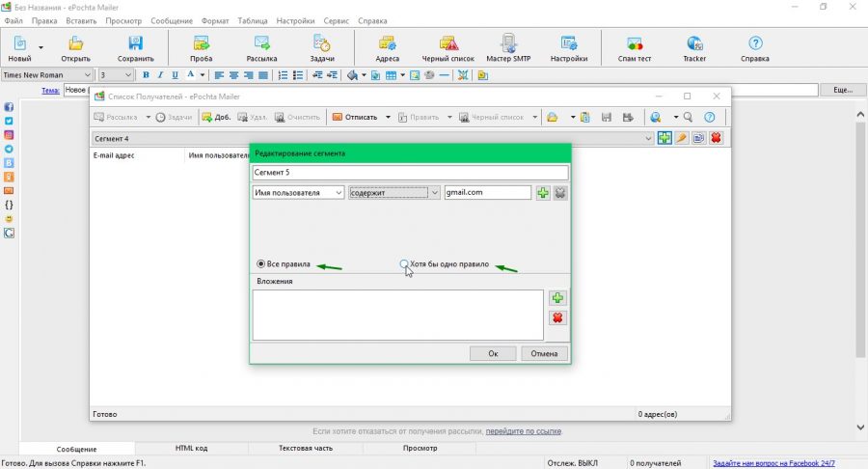Viewport: 868px width, 469px height.
Task: Select Хотя бы одно правило radio button
Action: click(404, 264)
